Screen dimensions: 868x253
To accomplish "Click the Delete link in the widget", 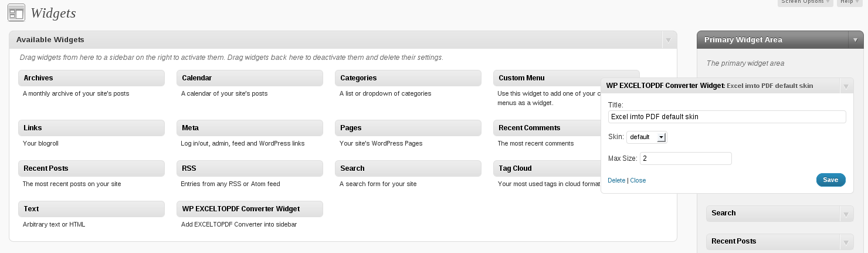I will point(616,180).
